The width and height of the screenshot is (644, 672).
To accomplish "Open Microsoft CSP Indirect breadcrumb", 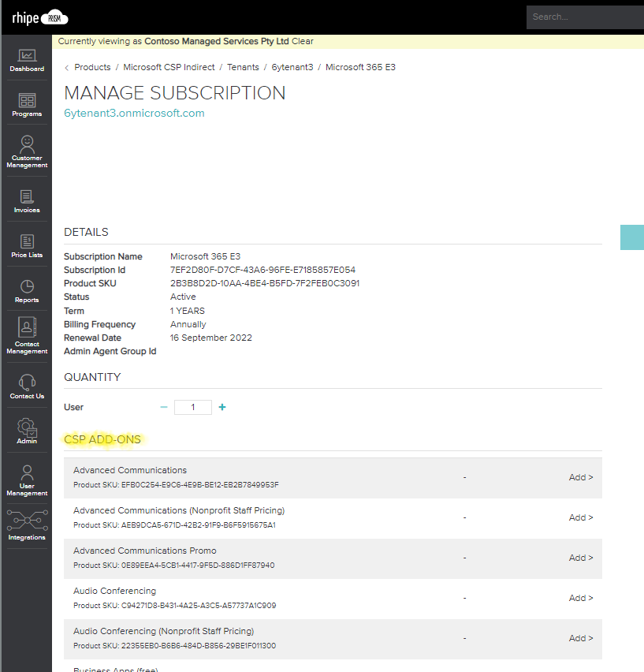I will click(169, 67).
